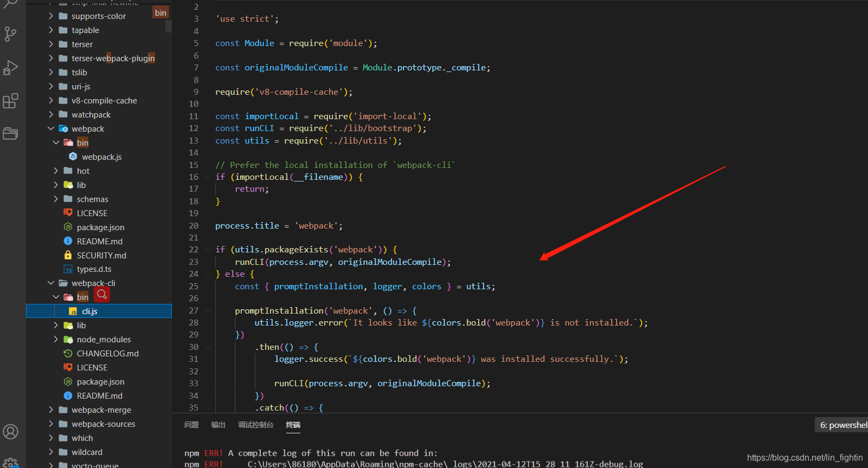Open CHANGELOG.md in the explorer
868x468 pixels.
99,354
